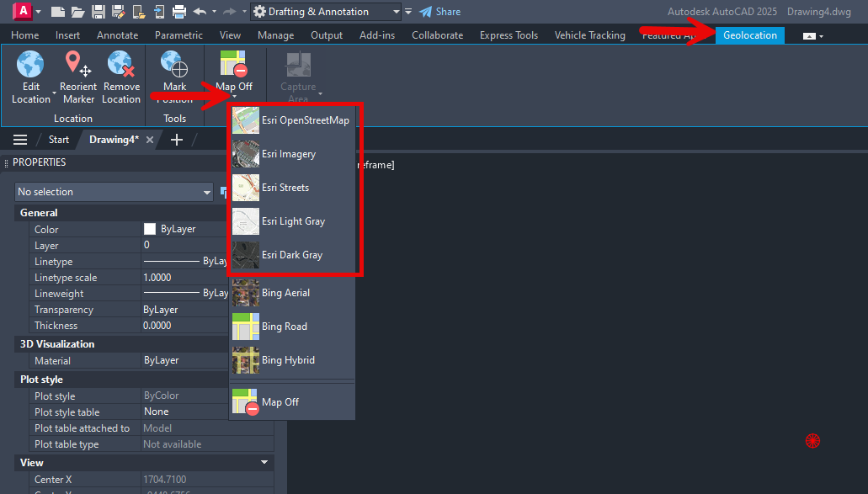Click the Plot printer icon
868x494 pixels.
pyautogui.click(x=178, y=12)
